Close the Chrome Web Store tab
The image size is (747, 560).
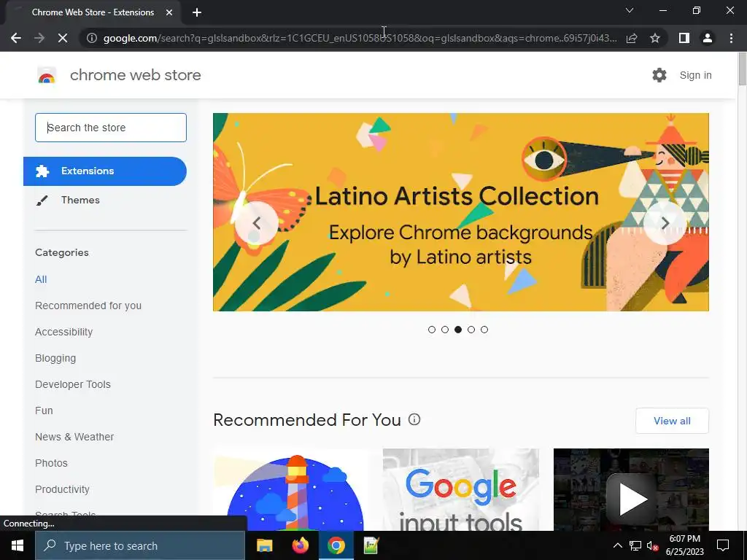click(169, 12)
